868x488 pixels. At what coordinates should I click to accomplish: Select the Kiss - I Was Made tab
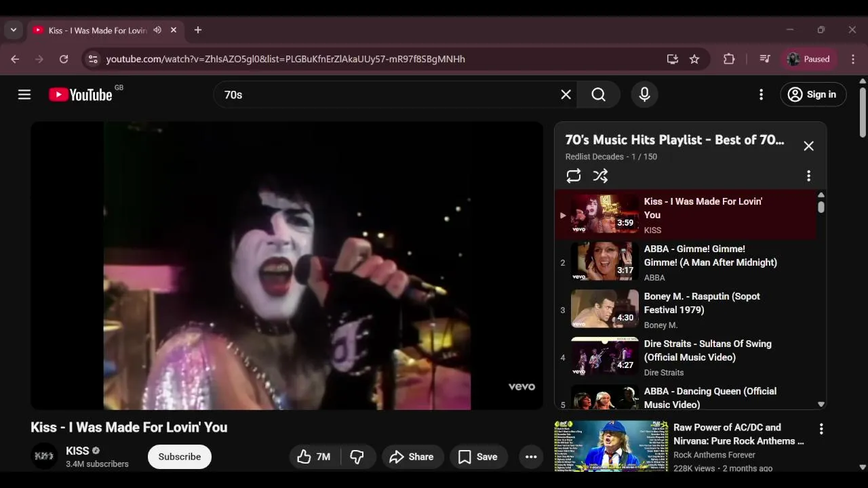(x=98, y=30)
